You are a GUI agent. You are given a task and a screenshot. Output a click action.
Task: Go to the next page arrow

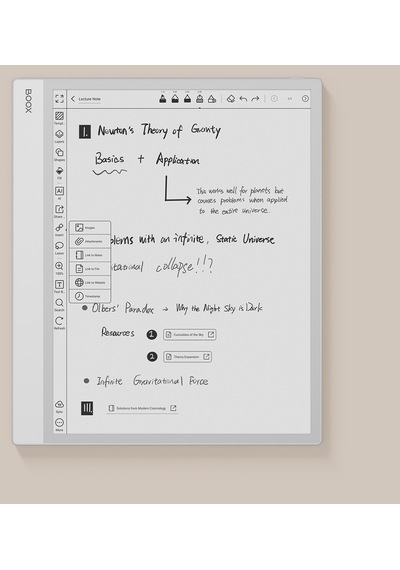click(x=305, y=99)
